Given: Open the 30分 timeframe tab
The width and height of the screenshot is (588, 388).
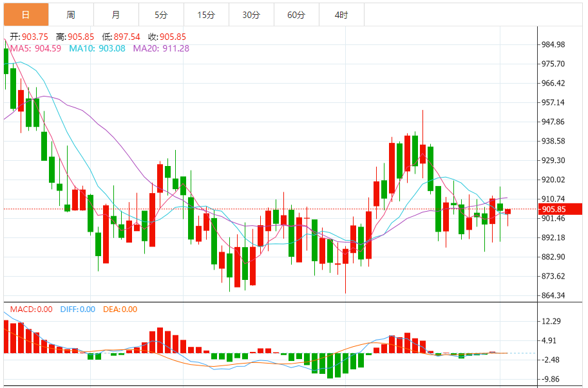Looking at the screenshot, I should coord(251,15).
